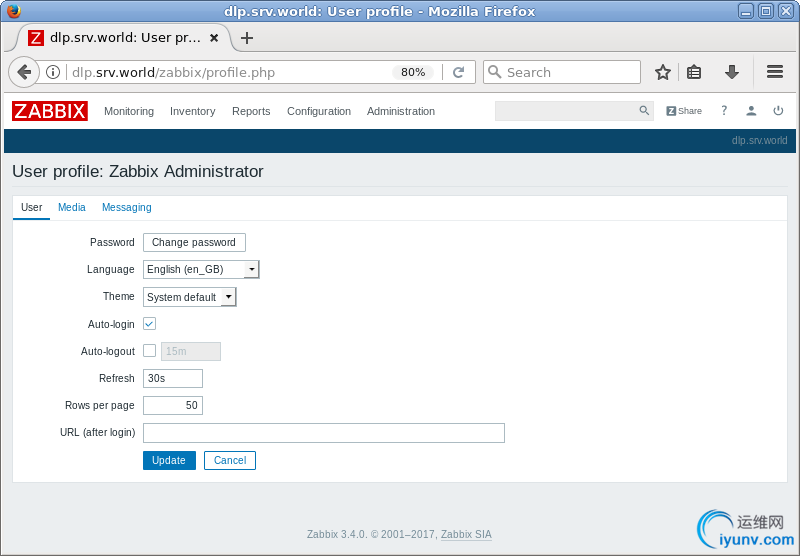
Task: Switch to the User tab
Action: pyautogui.click(x=32, y=208)
